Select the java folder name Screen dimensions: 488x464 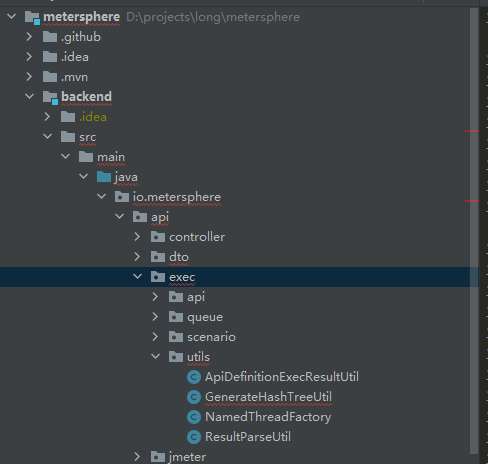[126, 177]
